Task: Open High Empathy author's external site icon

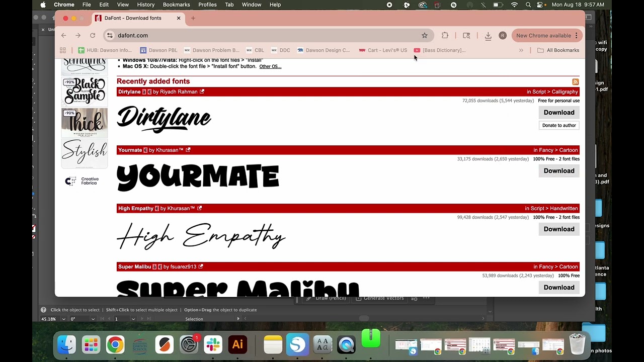Action: (199, 208)
